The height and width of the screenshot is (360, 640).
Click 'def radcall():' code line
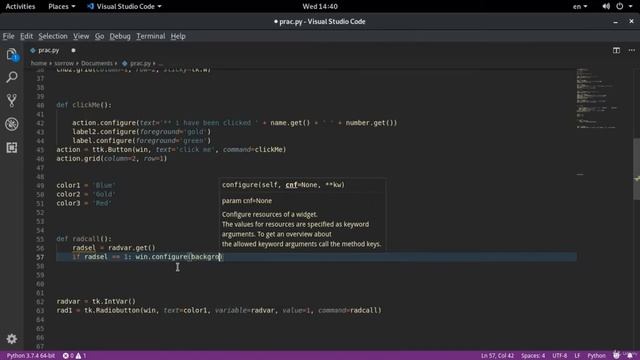[84, 239]
